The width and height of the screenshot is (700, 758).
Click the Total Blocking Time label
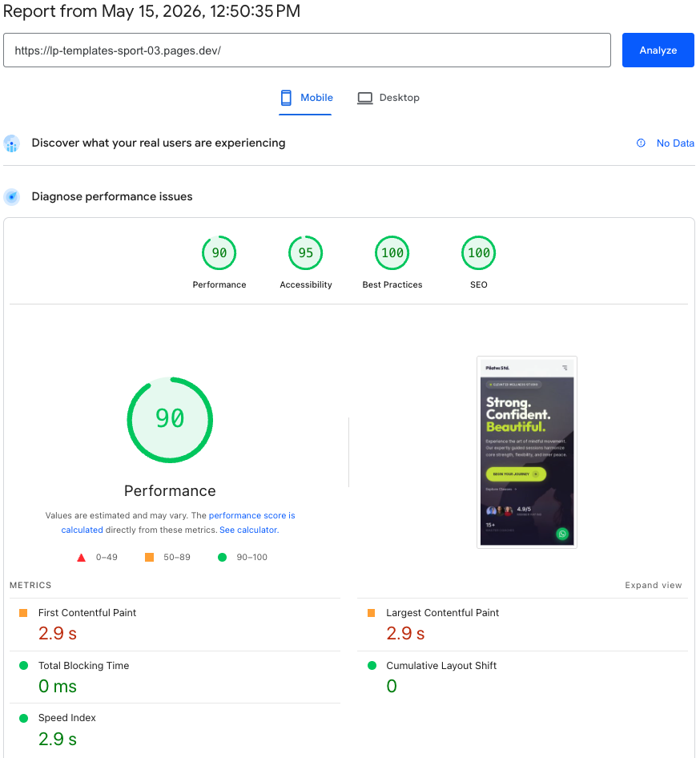coord(83,666)
